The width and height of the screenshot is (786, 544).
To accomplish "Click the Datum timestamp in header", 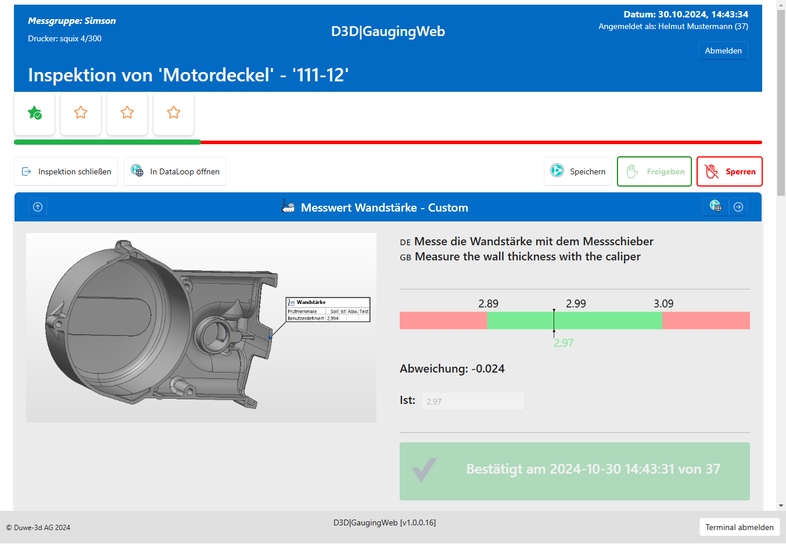I will click(686, 14).
